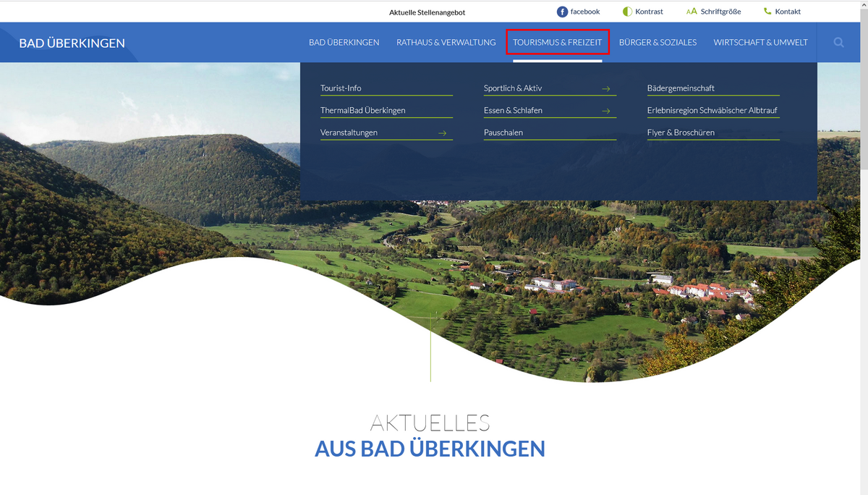
Task: Select Pauschalen in the dropdown menu
Action: (x=503, y=133)
